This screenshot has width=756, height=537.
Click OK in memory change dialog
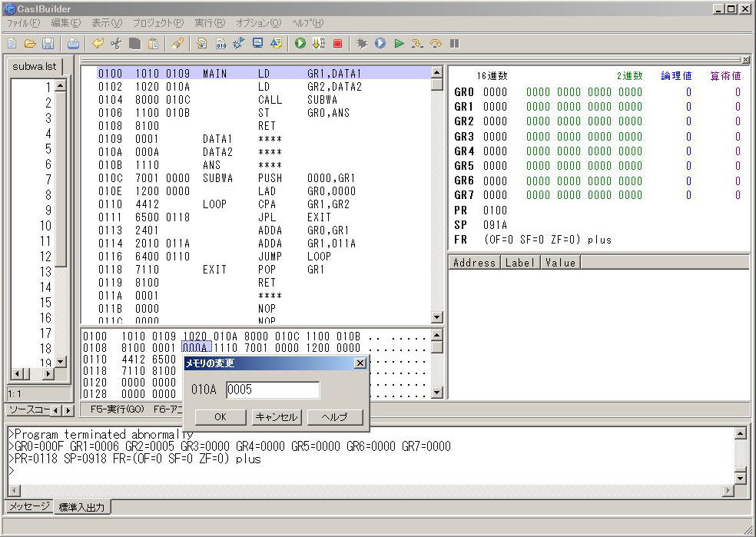[220, 417]
